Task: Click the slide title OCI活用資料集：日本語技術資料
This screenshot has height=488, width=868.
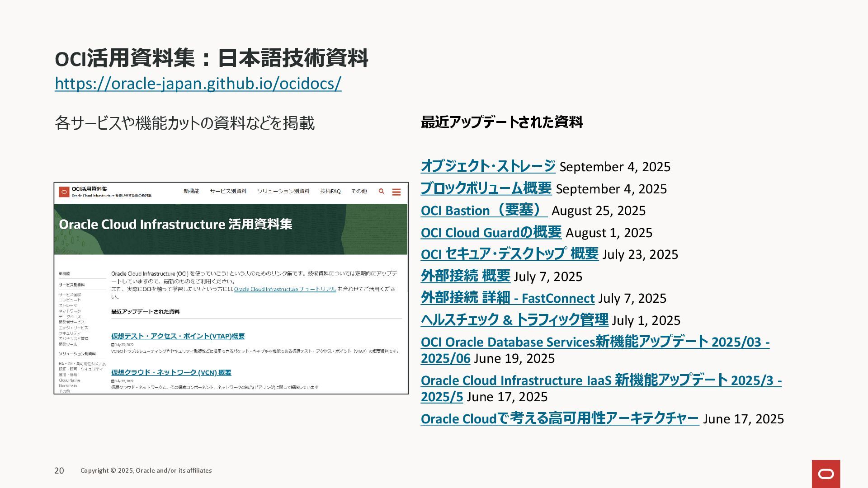Action: (x=211, y=58)
